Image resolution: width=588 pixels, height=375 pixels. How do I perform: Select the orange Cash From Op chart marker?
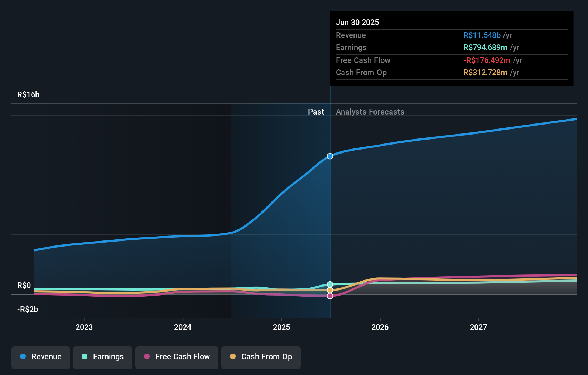330,289
